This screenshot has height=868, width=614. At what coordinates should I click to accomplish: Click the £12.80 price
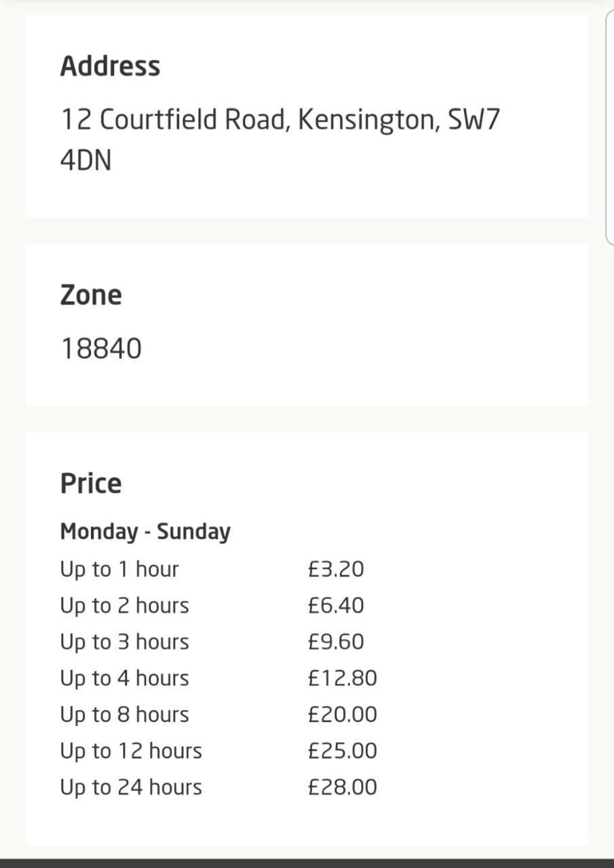coord(342,678)
